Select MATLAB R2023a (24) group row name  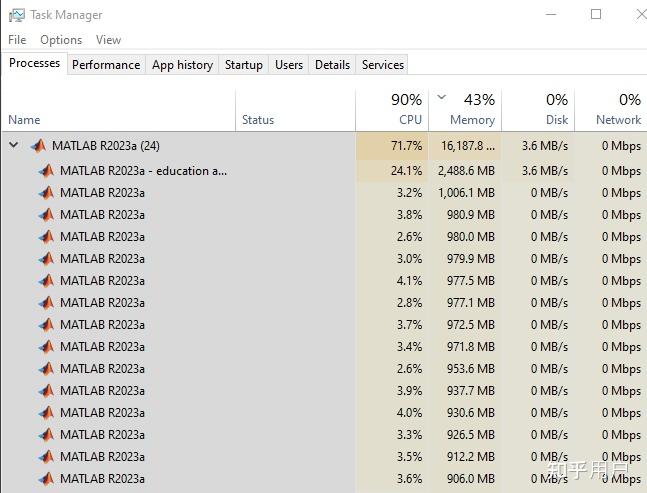106,146
